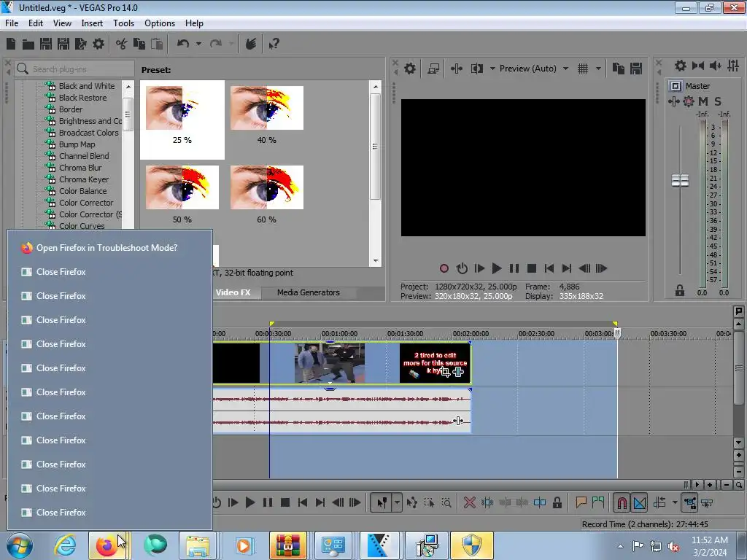Click the Record button in preview transport
747x560 pixels.
[x=444, y=268]
